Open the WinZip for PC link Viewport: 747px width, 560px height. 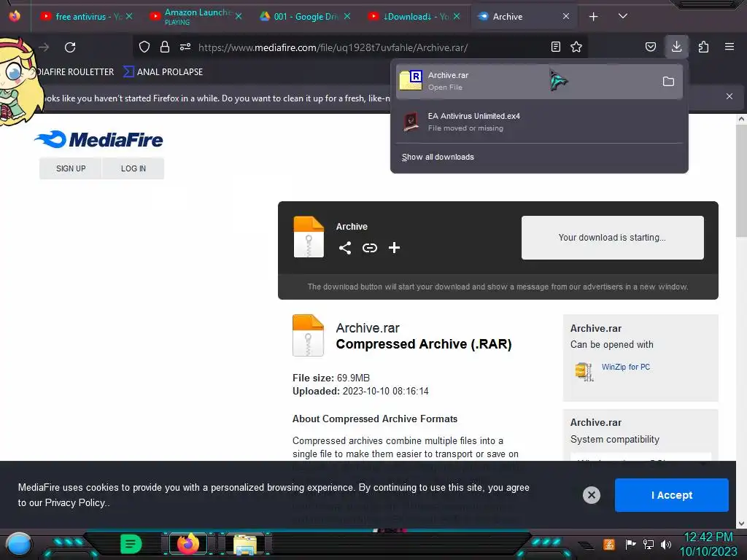625,367
